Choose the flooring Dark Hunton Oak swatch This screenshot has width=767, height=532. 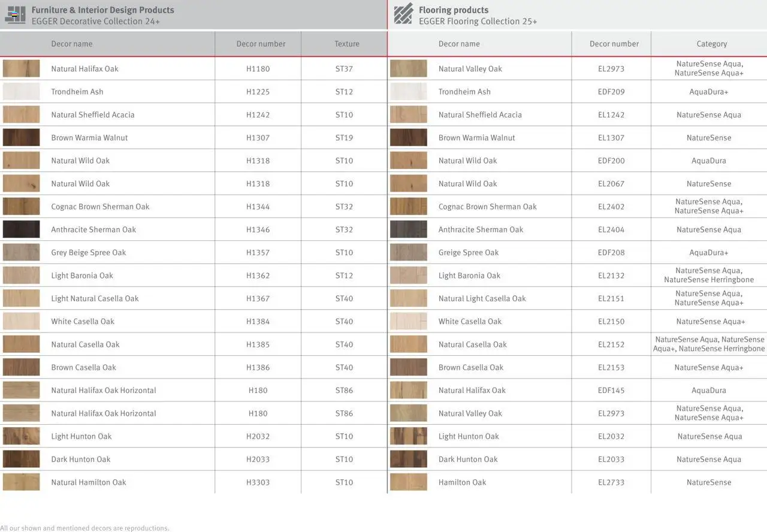pyautogui.click(x=408, y=460)
